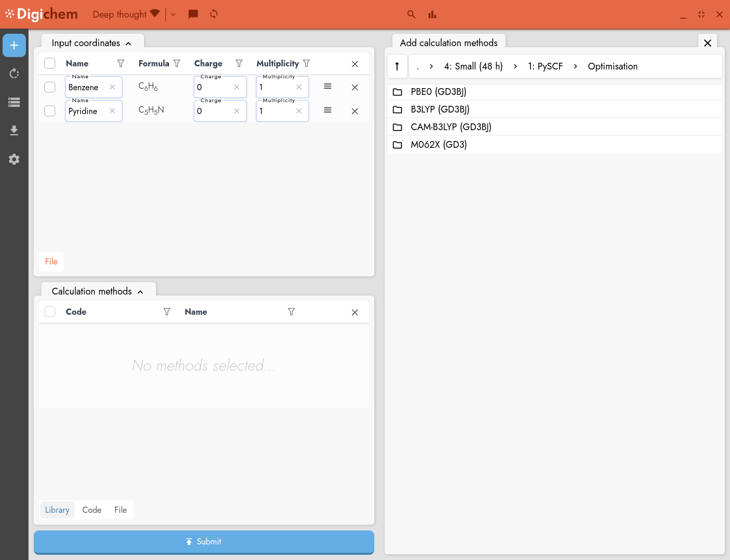Screen dimensions: 730x560
Task: Open the results list icon in the sidebar
Action: coord(14,102)
